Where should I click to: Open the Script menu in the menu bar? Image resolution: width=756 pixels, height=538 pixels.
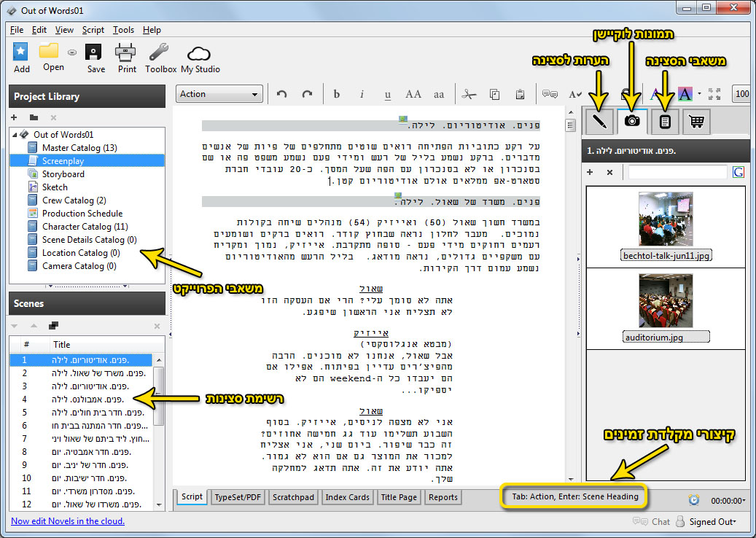coord(93,30)
